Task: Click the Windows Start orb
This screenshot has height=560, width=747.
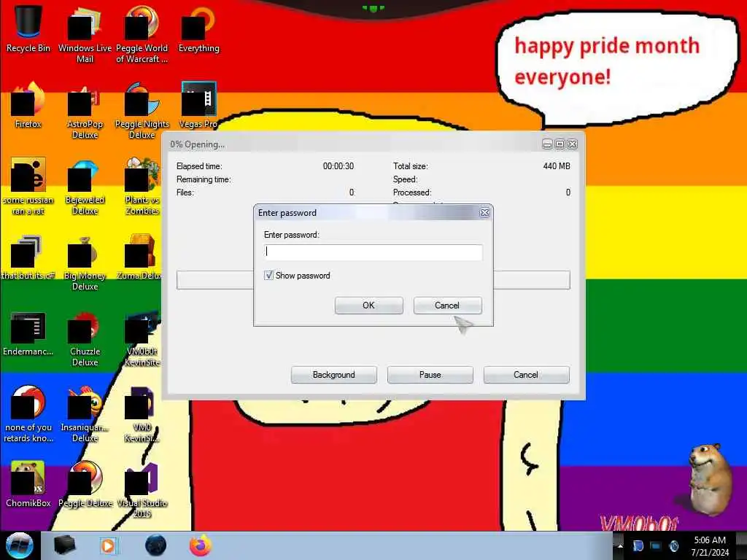Action: point(19,545)
